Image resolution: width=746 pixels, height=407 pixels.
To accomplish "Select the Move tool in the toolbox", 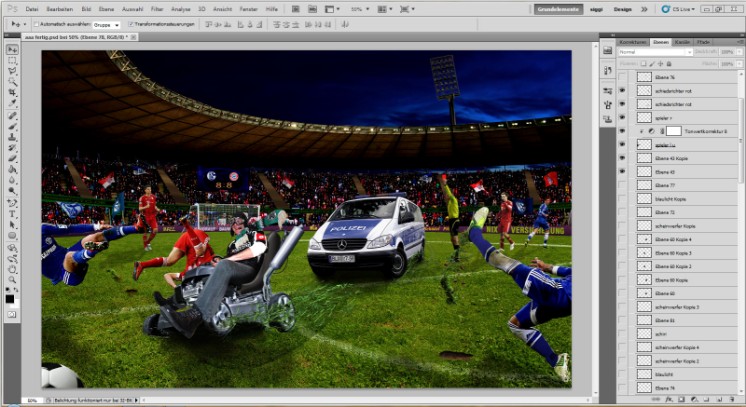I will click(x=12, y=49).
